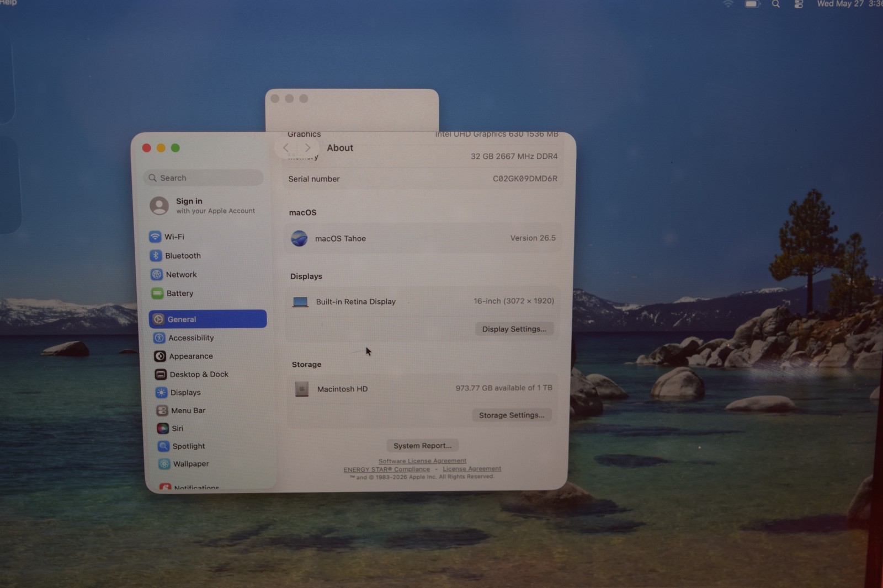Click 973.77 GB available of 1 TB
883x588 pixels.
click(504, 388)
